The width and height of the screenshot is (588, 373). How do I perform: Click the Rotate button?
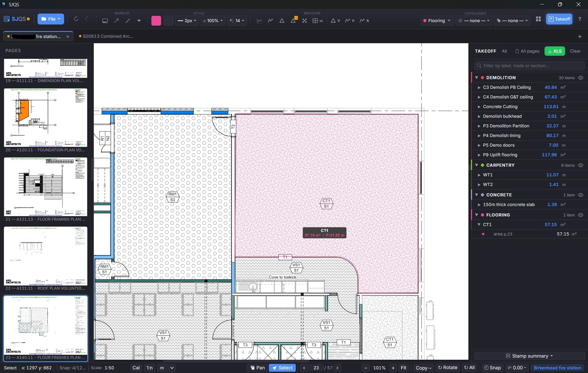(448, 368)
